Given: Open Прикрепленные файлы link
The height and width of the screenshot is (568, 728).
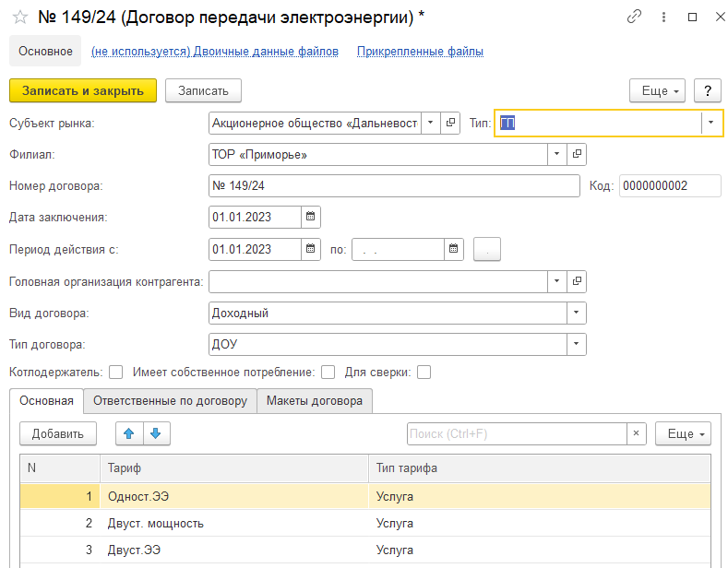Looking at the screenshot, I should point(420,52).
